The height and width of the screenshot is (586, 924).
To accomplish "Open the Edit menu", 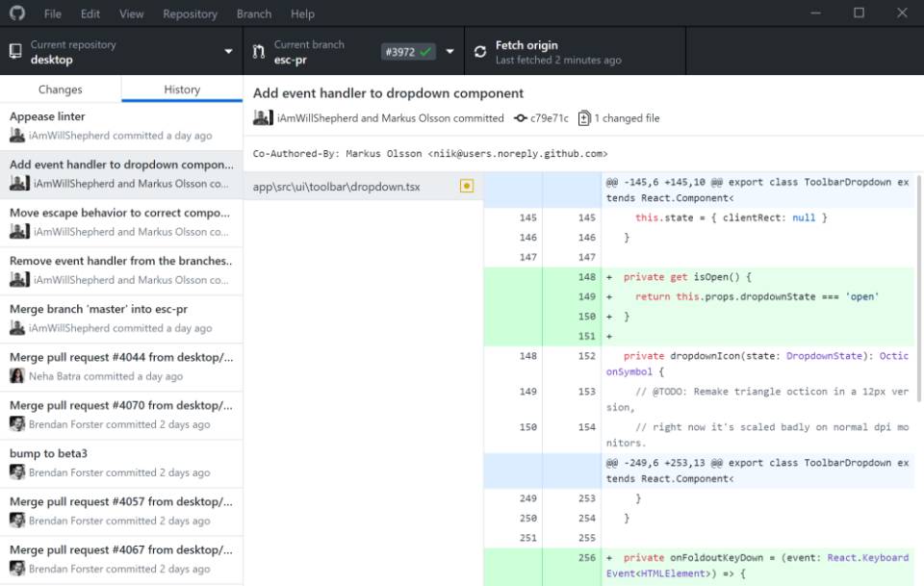I will (90, 13).
